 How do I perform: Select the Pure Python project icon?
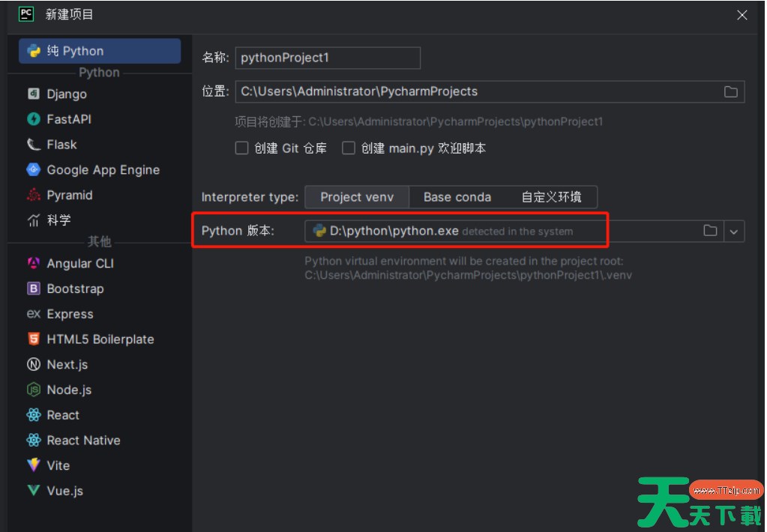tap(34, 51)
